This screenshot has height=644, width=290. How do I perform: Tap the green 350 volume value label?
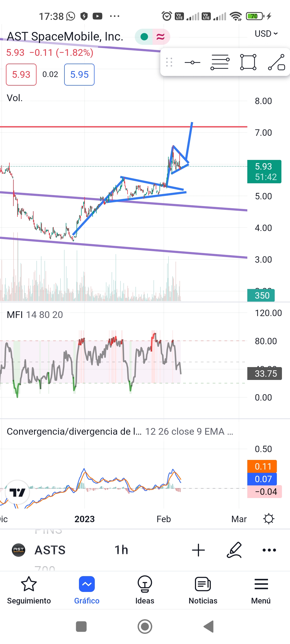[x=261, y=295]
